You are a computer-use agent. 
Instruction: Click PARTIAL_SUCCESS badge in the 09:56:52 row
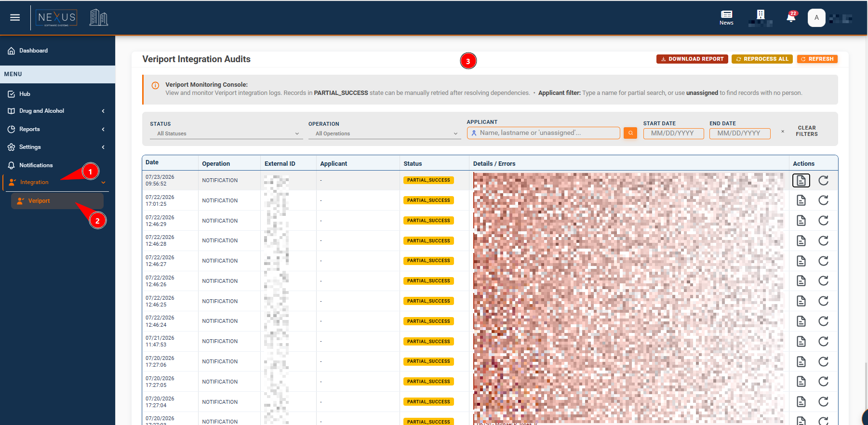point(428,180)
